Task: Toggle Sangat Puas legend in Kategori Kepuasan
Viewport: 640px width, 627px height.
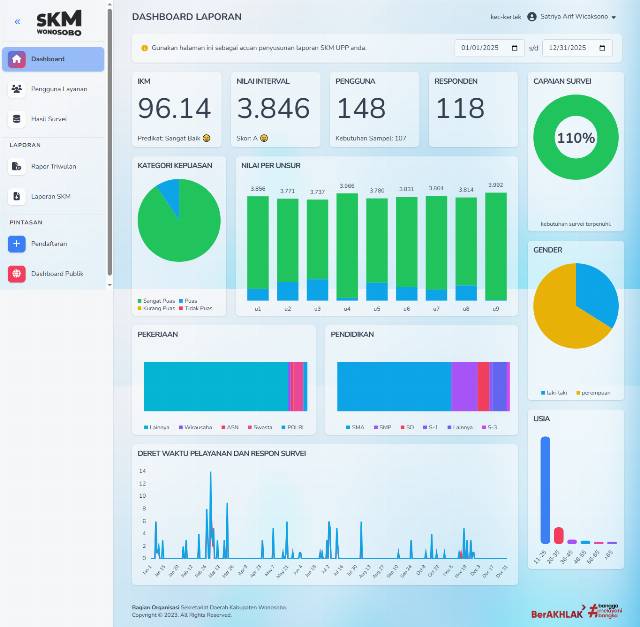Action: pyautogui.click(x=156, y=301)
